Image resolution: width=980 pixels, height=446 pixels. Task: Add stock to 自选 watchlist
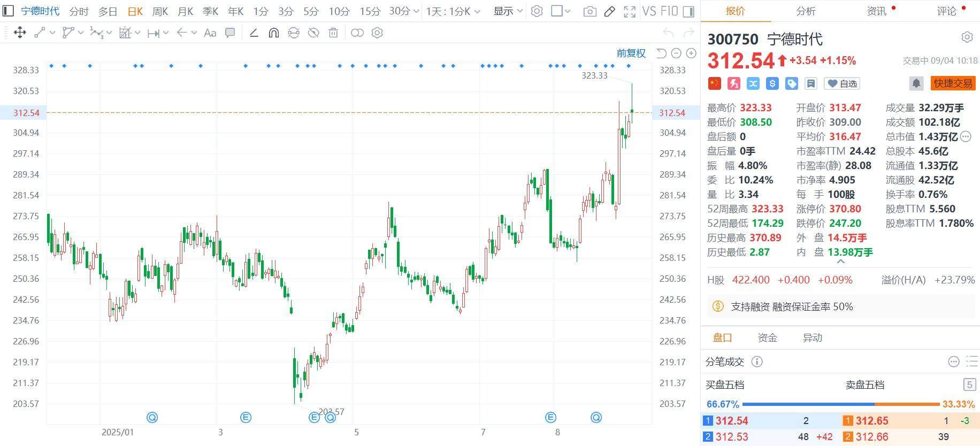tap(843, 83)
